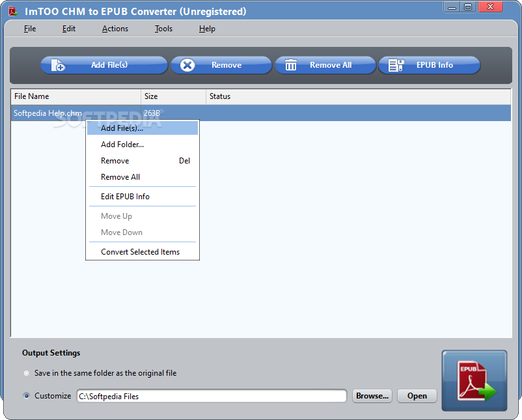The height and width of the screenshot is (420, 522).
Task: Choose Edit EPUB Info in context menu
Action: click(143, 197)
